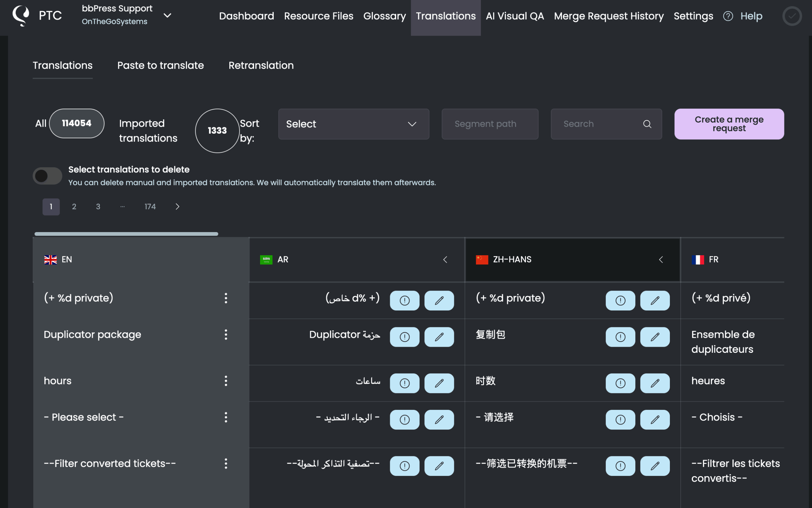Open the Dashboard menu item

pyautogui.click(x=247, y=16)
